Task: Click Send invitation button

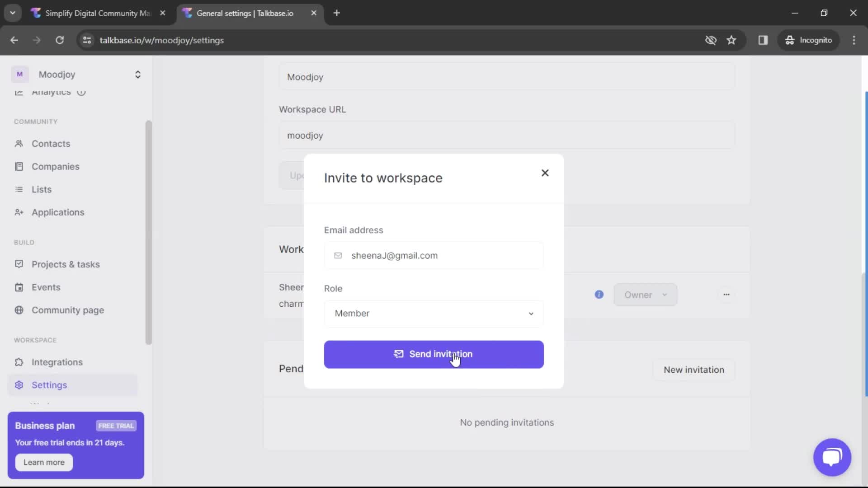Action: tap(434, 354)
